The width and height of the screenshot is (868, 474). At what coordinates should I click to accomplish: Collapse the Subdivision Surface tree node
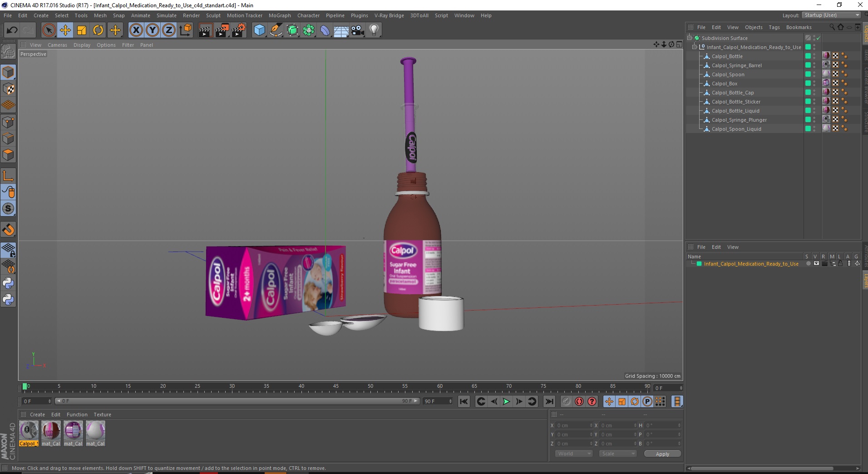tap(690, 38)
